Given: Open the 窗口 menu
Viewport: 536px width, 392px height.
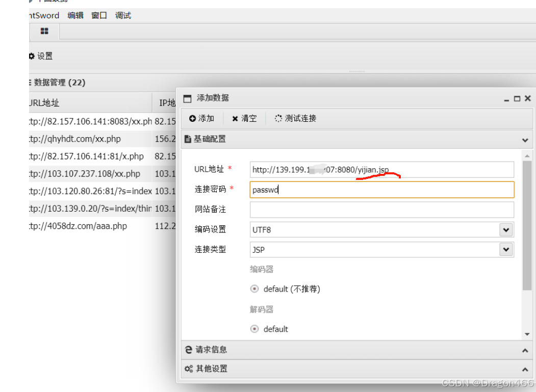Looking at the screenshot, I should (99, 15).
